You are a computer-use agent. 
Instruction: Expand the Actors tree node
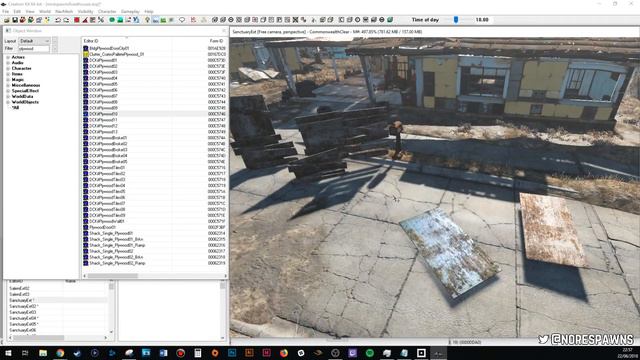click(x=8, y=57)
